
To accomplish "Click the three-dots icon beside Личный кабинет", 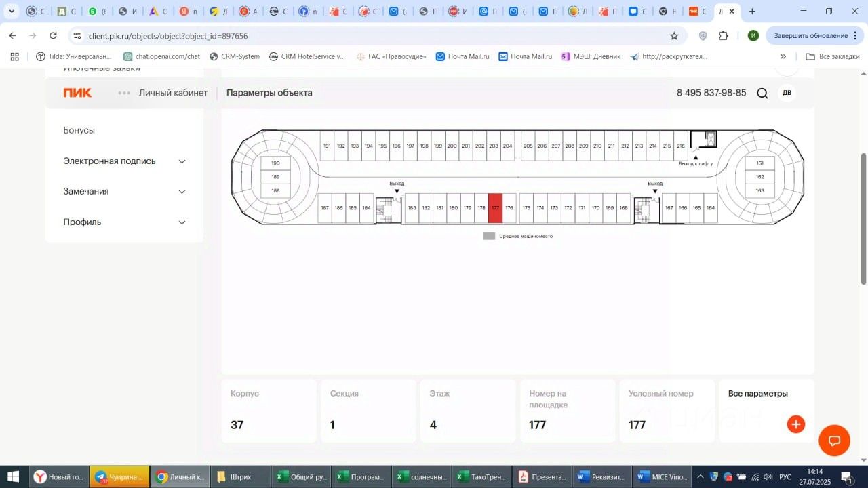I will [124, 93].
